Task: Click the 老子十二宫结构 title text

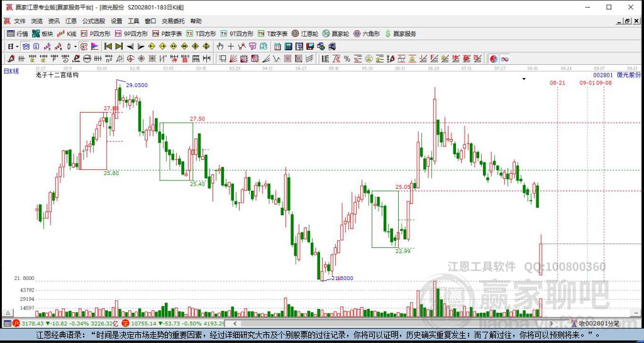Action: point(57,75)
